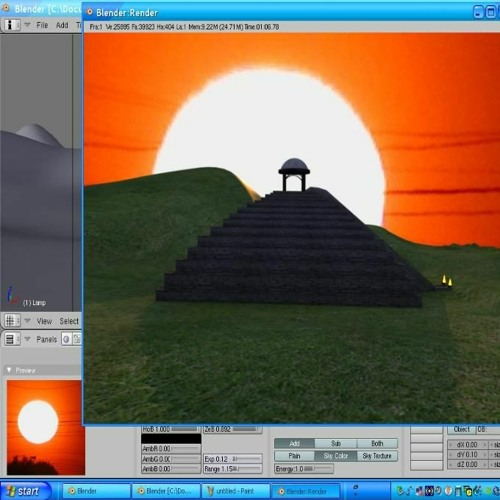
Task: Select the Shading context globe icon
Action: 67,339
